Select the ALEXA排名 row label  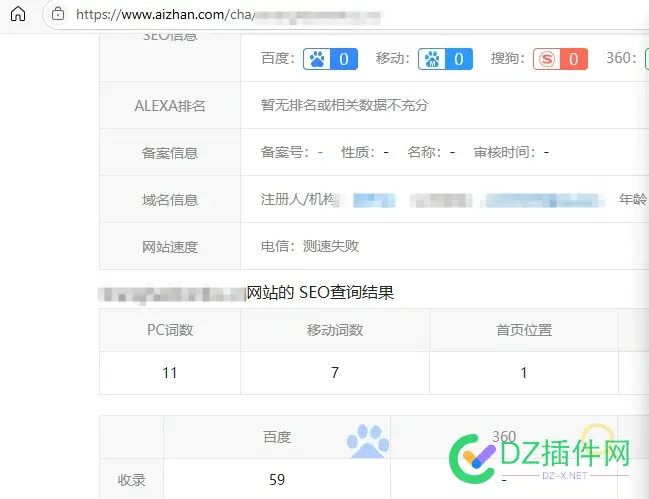(x=169, y=106)
